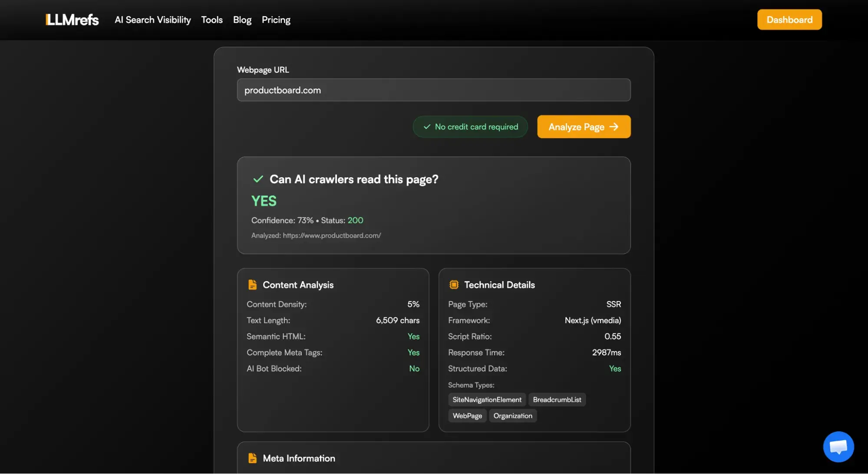Image resolution: width=868 pixels, height=474 pixels.
Task: Click the arrow inside Analyze Page button
Action: click(614, 126)
